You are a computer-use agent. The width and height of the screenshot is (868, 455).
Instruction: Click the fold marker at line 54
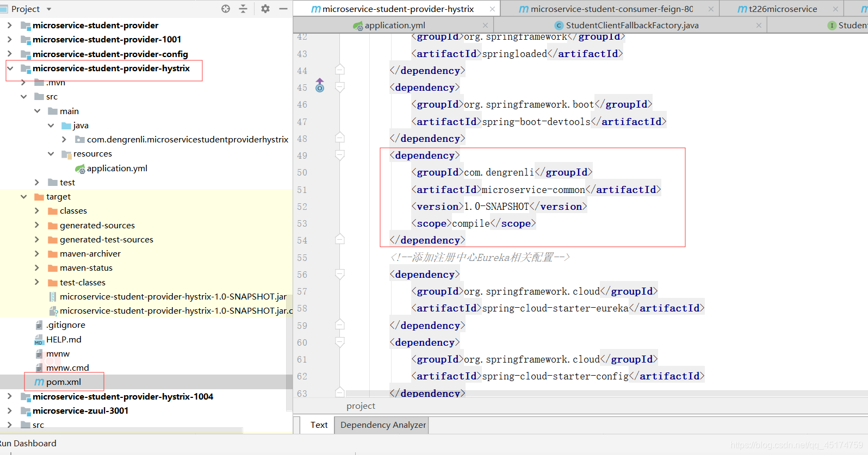click(340, 239)
